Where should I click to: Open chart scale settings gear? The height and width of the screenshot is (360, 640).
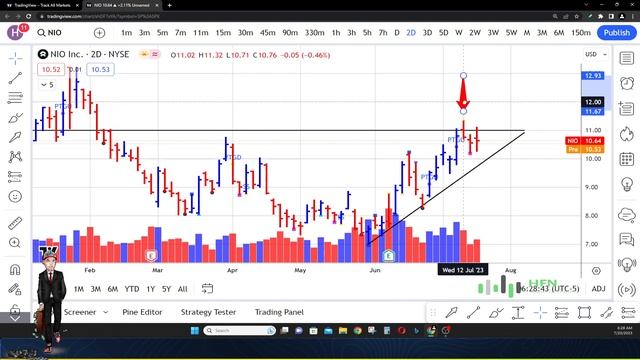(x=596, y=271)
